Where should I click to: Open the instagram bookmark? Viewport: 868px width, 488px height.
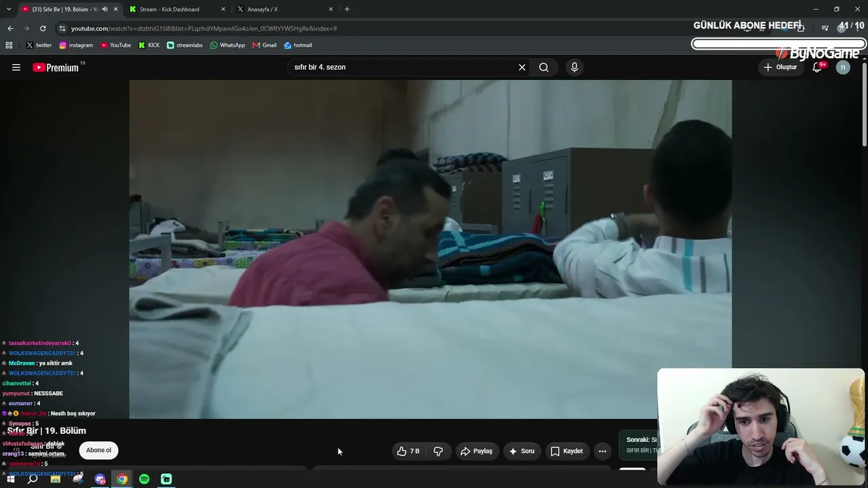click(x=76, y=45)
